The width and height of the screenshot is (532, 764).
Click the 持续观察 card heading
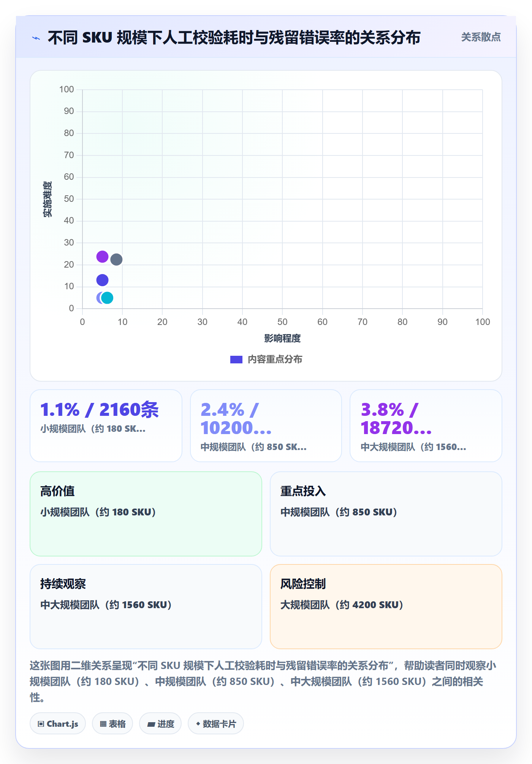[x=63, y=584]
